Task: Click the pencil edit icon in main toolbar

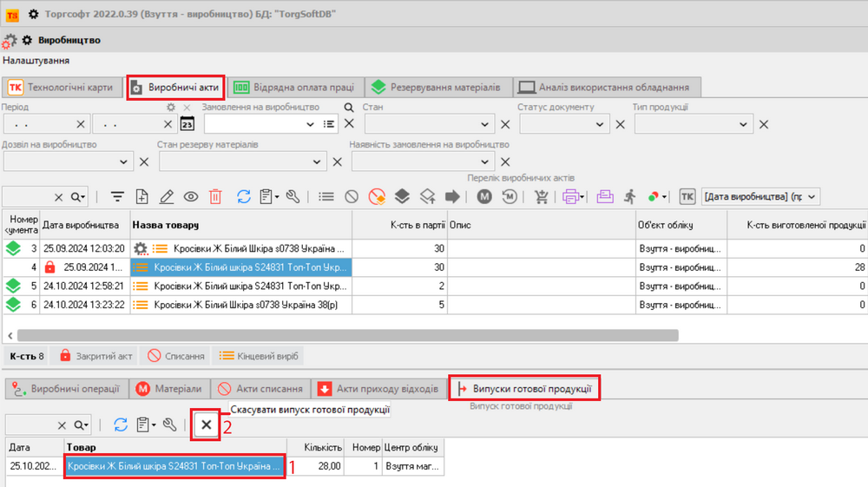Action: (167, 197)
